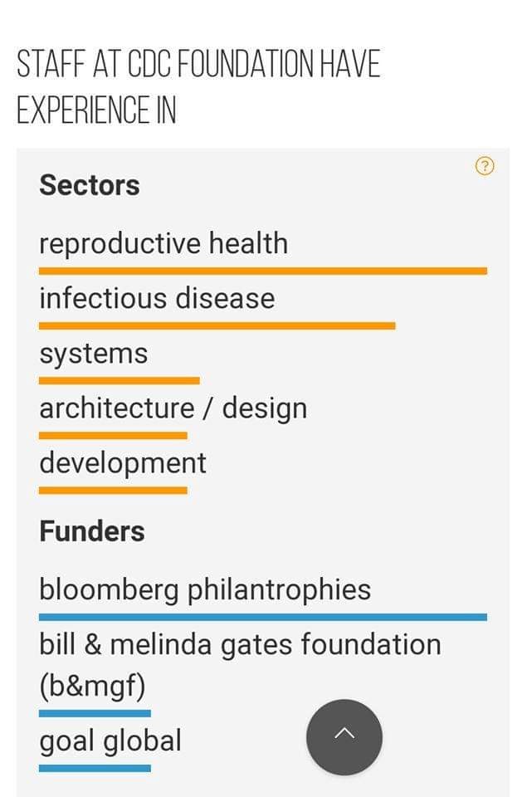532x797 pixels.
Task: Click the blue bar under (b&mgf)
Action: pos(95,713)
